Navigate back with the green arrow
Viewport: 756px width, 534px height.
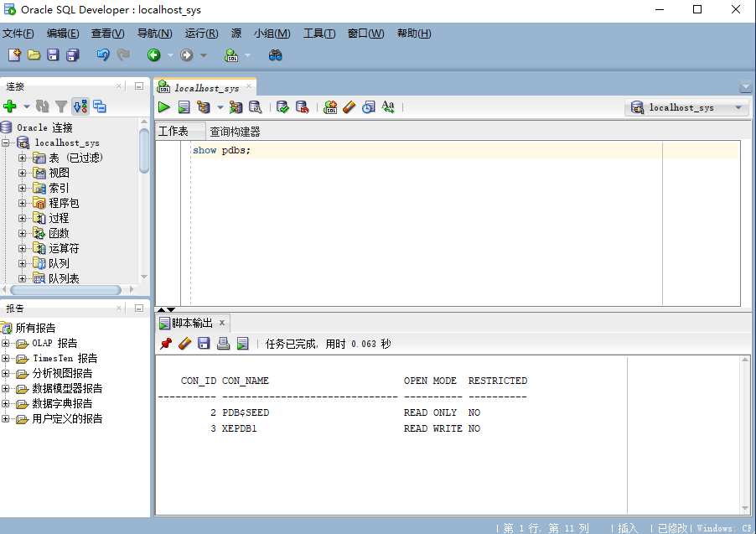click(x=154, y=55)
